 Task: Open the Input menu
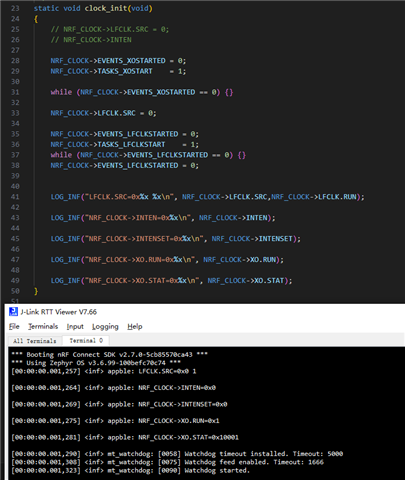tap(75, 326)
